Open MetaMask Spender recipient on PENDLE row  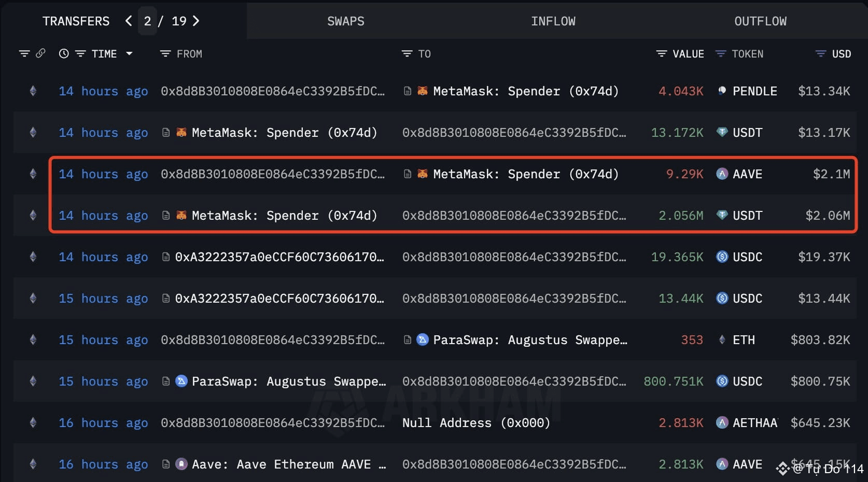click(526, 91)
